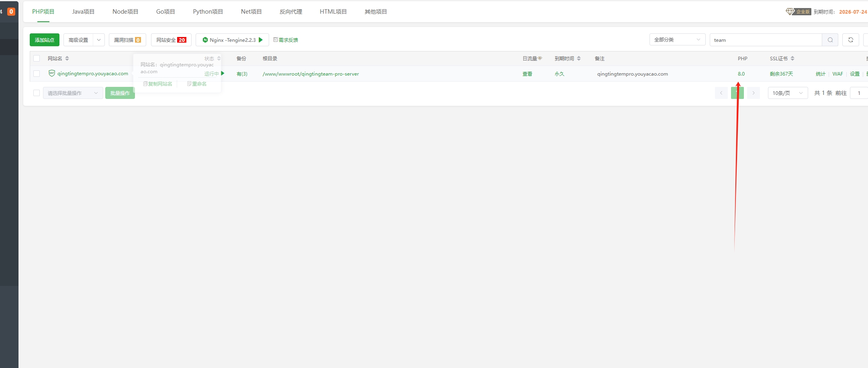Viewport: 868px width, 368px height.
Task: Open site 设置 via the green link
Action: coord(854,74)
